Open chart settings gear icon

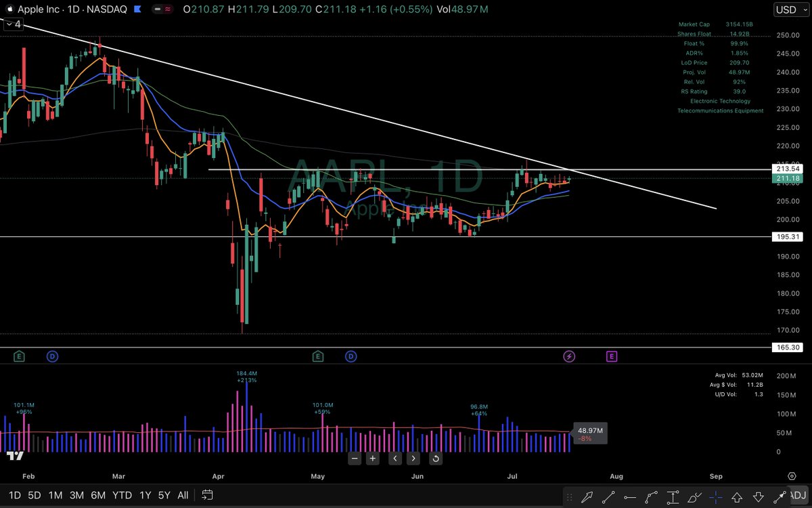(x=792, y=476)
